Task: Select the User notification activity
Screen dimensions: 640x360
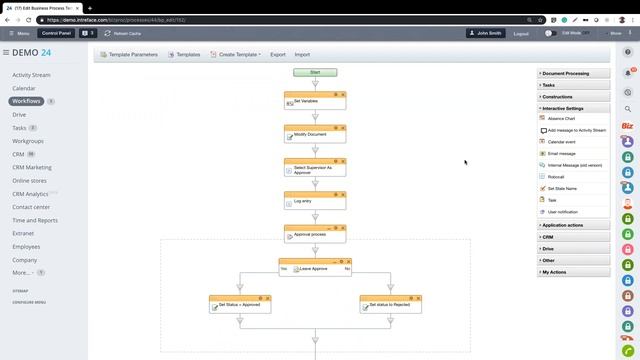Action: point(559,212)
